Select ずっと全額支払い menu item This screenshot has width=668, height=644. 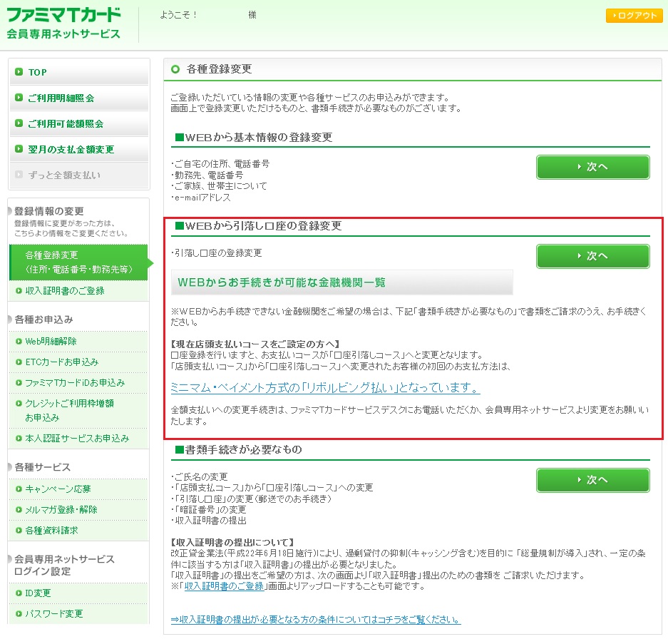(x=79, y=175)
